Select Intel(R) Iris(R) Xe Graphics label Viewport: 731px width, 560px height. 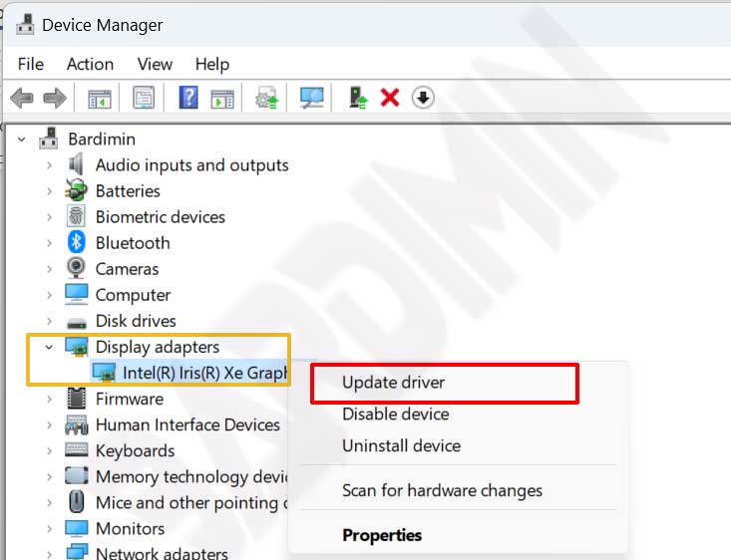[x=205, y=374]
